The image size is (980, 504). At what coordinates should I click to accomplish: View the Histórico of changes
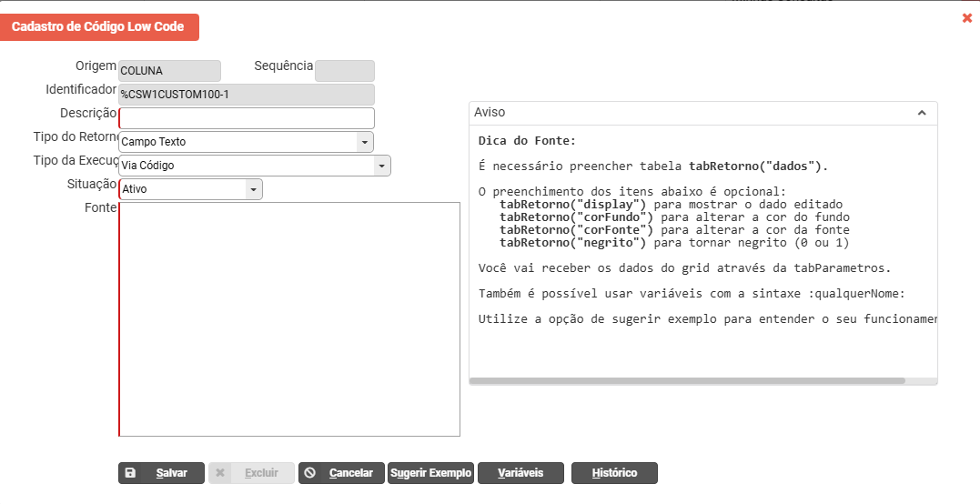tap(614, 473)
